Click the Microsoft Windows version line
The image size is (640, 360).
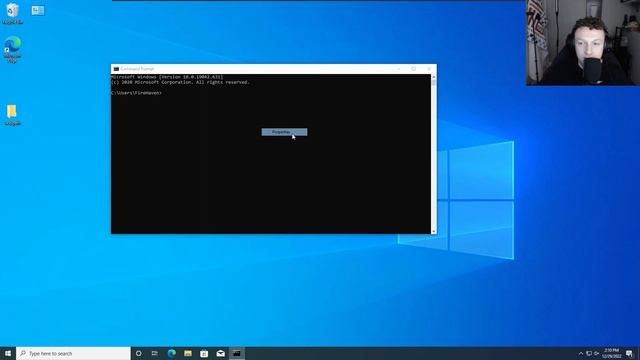coord(167,77)
